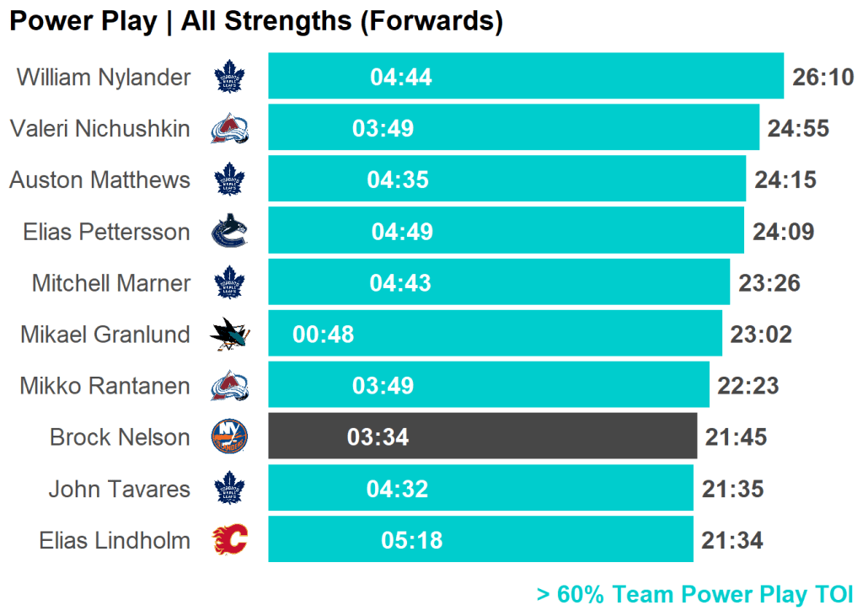Click the Maple Leafs logo beside Auston Matthews
Image resolution: width=863 pixels, height=616 pixels.
click(x=228, y=180)
